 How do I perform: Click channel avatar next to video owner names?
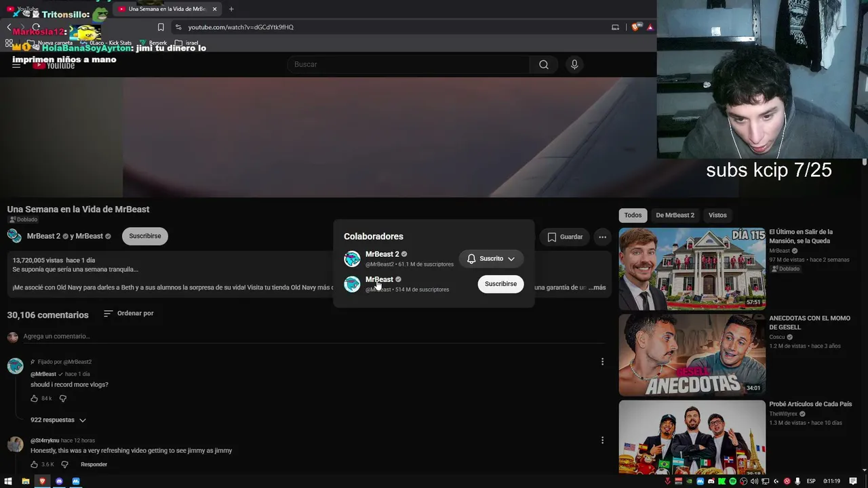click(14, 236)
